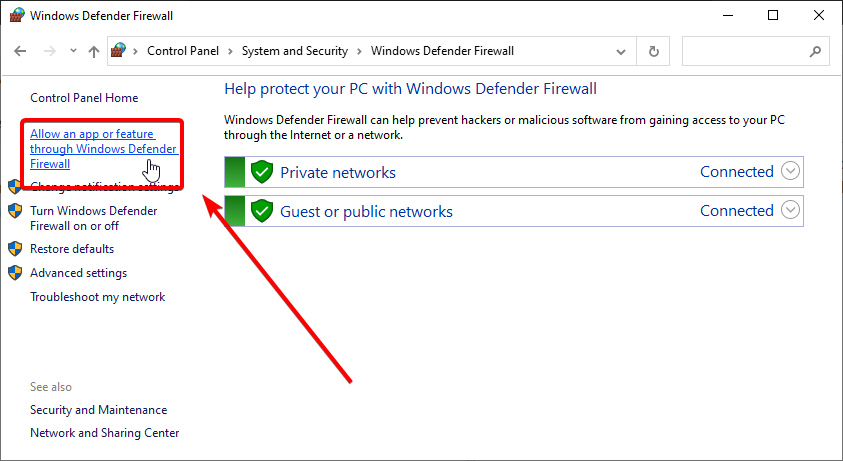Viewport: 843px width, 461px height.
Task: Click the Up one level arrow
Action: 94,51
